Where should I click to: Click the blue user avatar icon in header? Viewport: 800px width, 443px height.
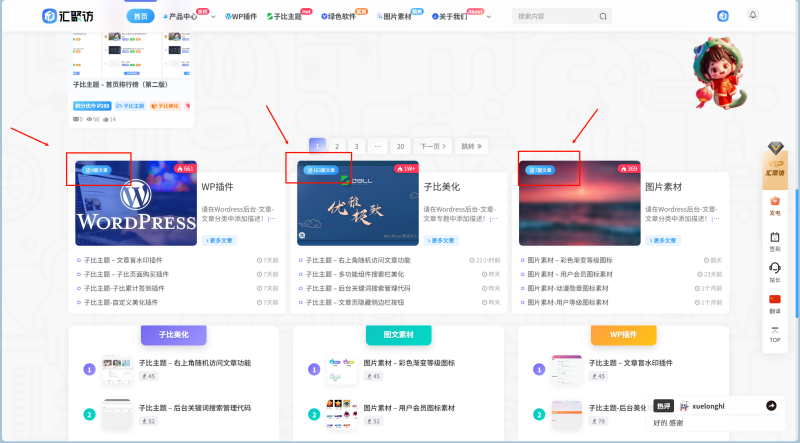click(x=723, y=16)
